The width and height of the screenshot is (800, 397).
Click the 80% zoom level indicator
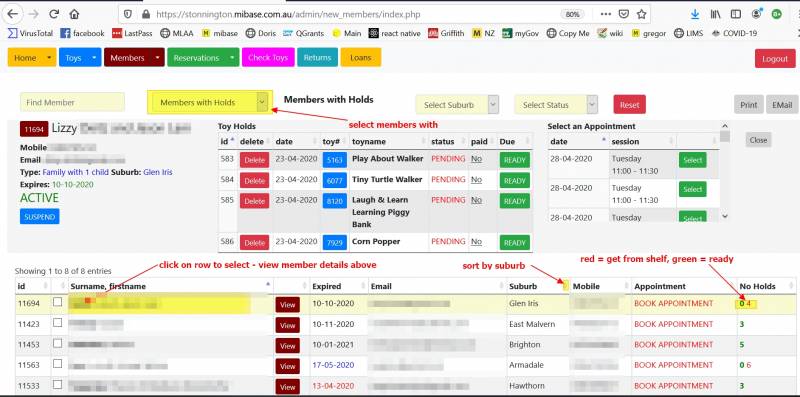(572, 14)
